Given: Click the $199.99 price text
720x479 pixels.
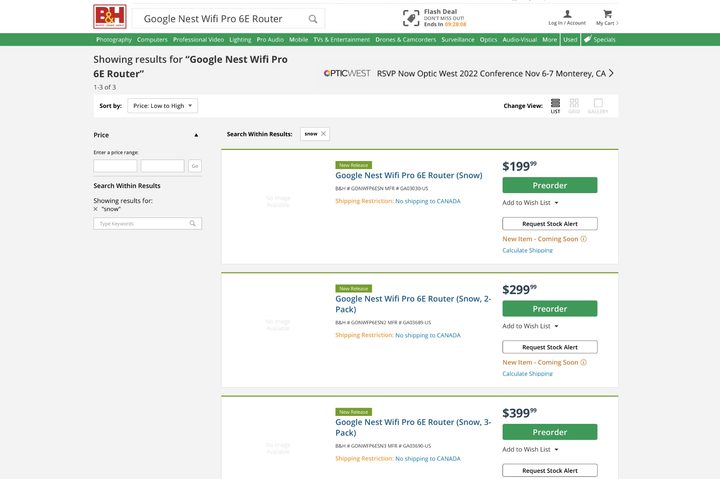Looking at the screenshot, I should (x=519, y=166).
